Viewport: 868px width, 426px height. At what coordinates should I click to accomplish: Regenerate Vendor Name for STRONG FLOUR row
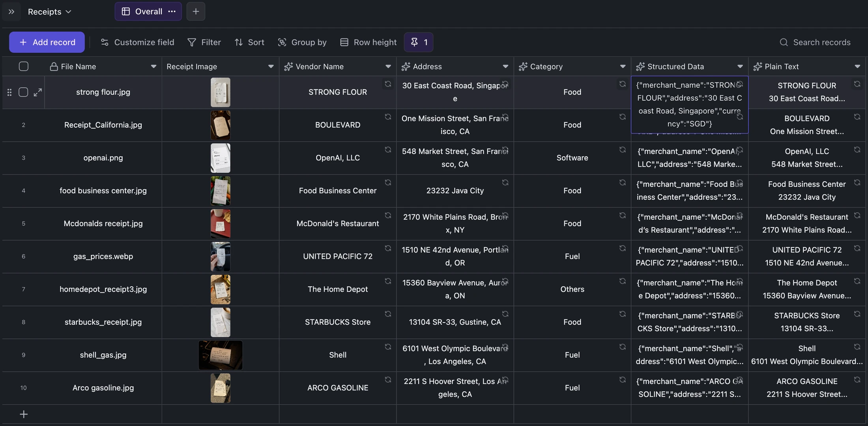point(388,84)
